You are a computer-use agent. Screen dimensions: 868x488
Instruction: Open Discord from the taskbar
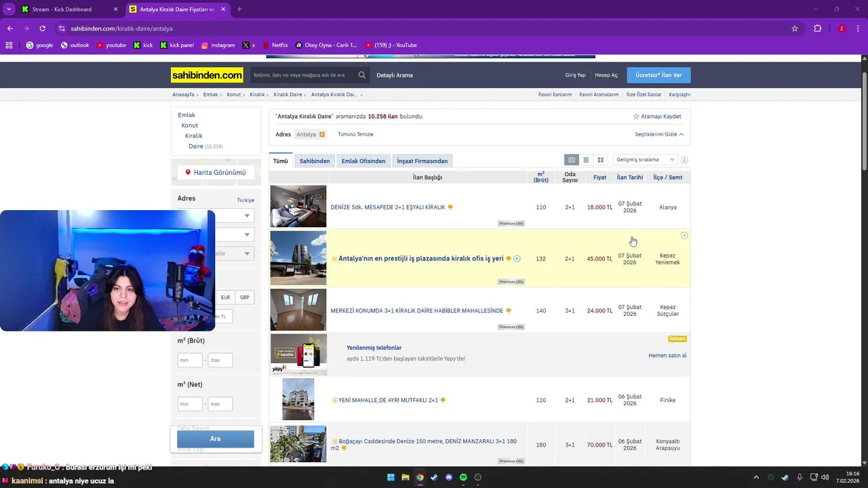[x=449, y=477]
